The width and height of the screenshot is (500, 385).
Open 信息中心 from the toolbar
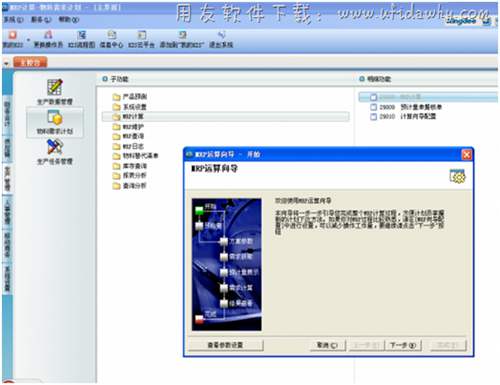(111, 39)
